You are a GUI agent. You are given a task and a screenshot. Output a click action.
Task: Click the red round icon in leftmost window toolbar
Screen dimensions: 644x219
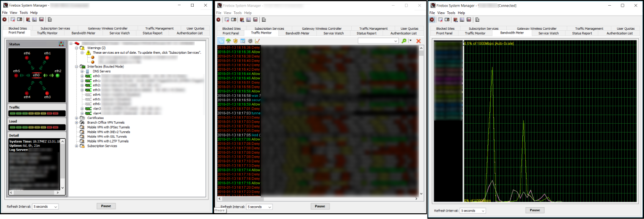tap(5, 19)
